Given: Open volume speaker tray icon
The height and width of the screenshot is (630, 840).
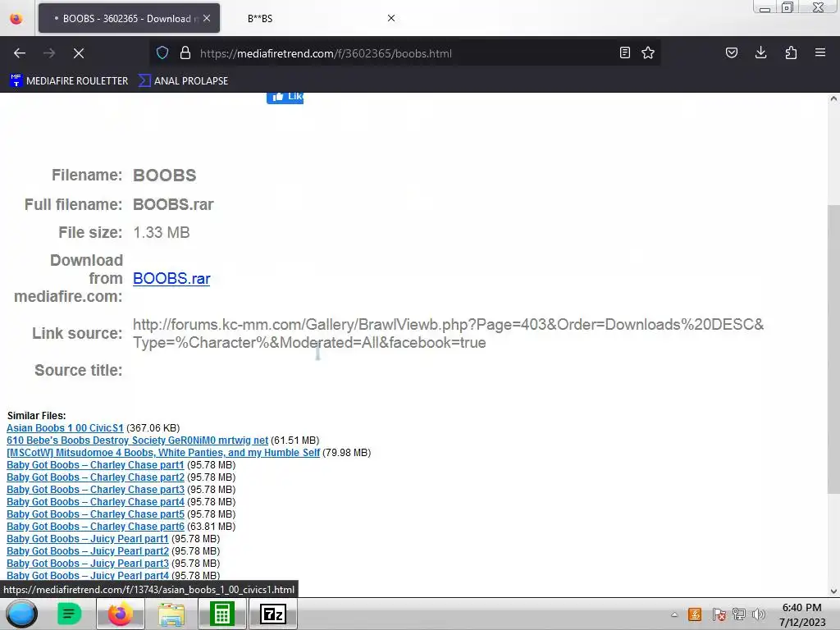Looking at the screenshot, I should (759, 614).
